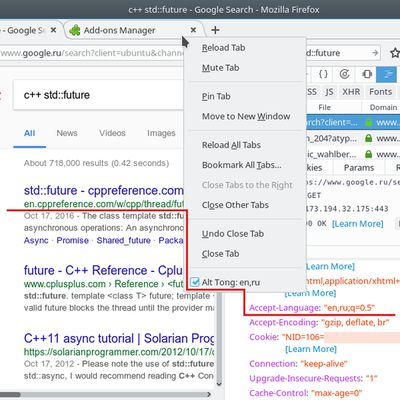
Task: Toggle the Alt Tong: en,ru checkbox
Action: click(x=195, y=282)
